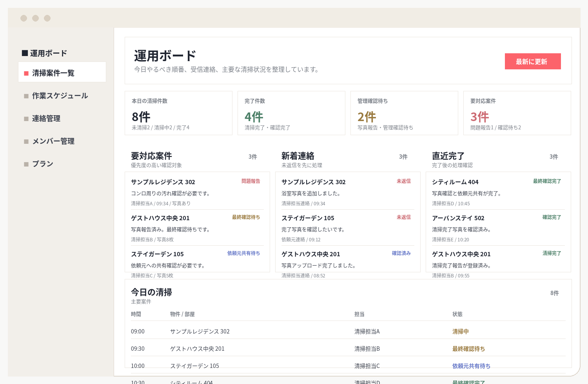Click the 状態 column header
This screenshot has height=384, width=588.
pos(457,314)
